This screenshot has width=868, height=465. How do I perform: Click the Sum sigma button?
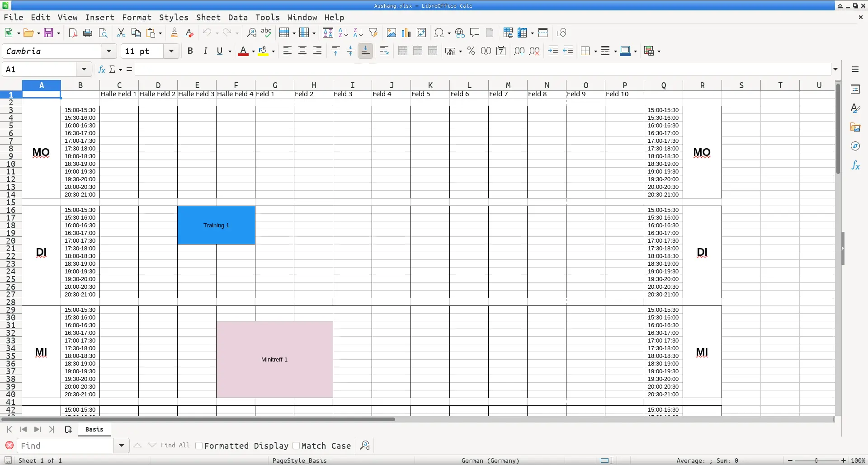pyautogui.click(x=112, y=69)
